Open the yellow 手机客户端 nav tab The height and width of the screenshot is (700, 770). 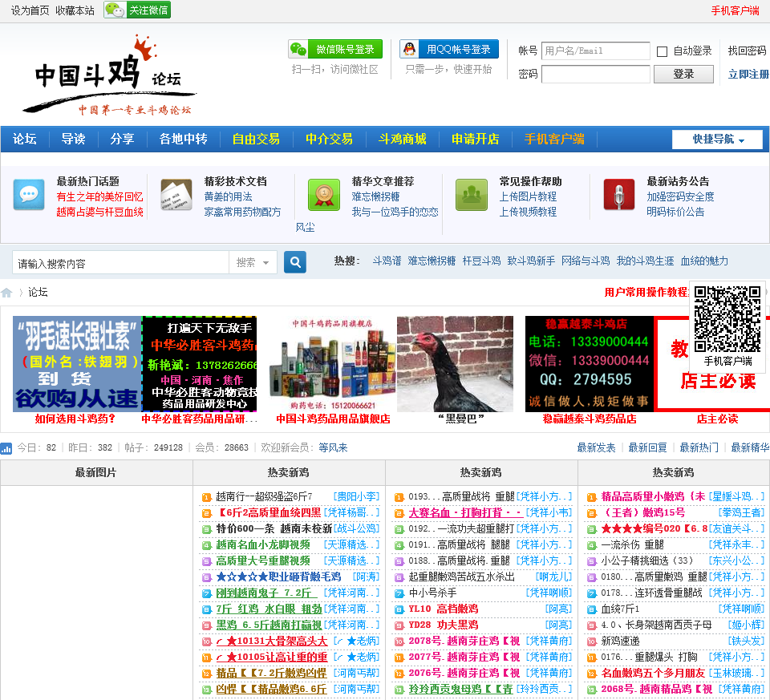pos(554,139)
